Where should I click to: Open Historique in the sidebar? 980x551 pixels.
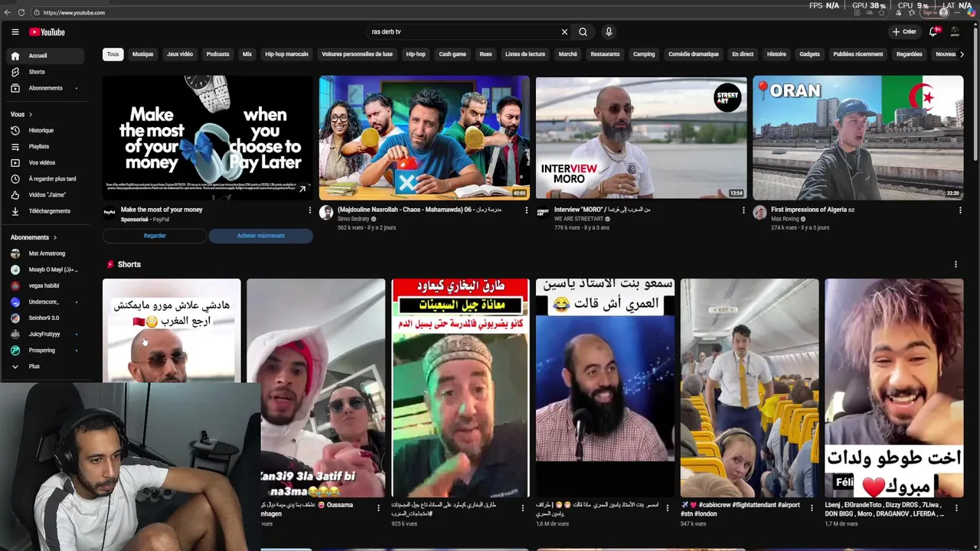(46, 130)
